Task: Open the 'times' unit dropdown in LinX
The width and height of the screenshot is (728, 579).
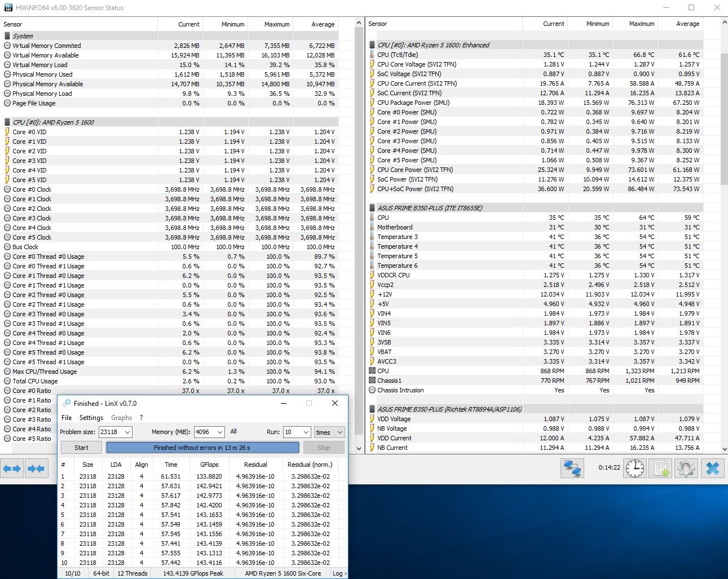Action: 340,432
